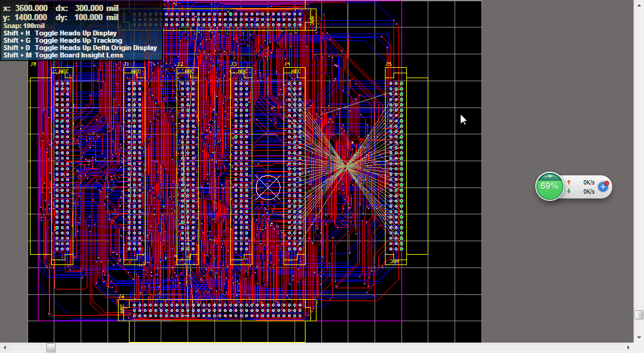Screen dimensions: 644x353
Task: Select the J1 connector designator label
Action: (x=126, y=64)
